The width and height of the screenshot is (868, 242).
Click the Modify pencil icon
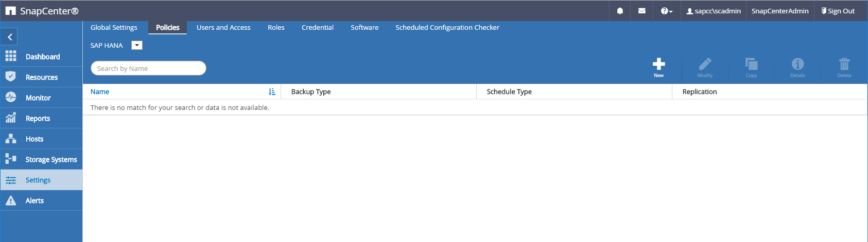705,64
